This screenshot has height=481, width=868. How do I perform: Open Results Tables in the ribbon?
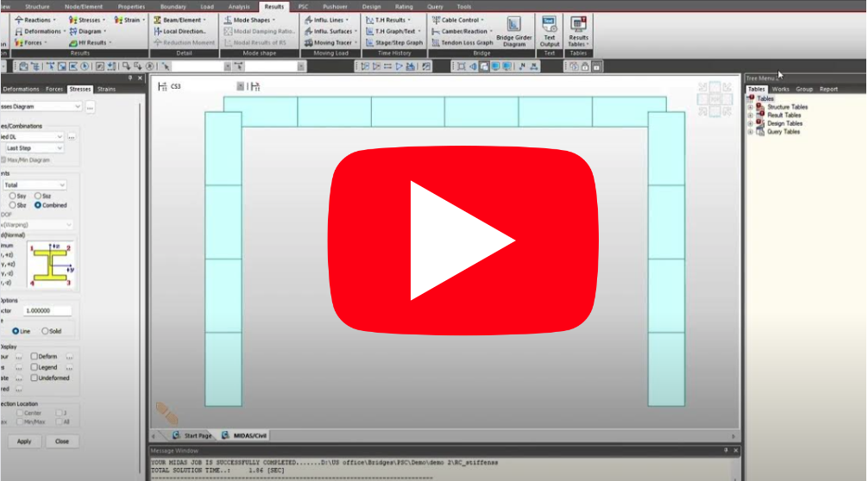click(578, 29)
